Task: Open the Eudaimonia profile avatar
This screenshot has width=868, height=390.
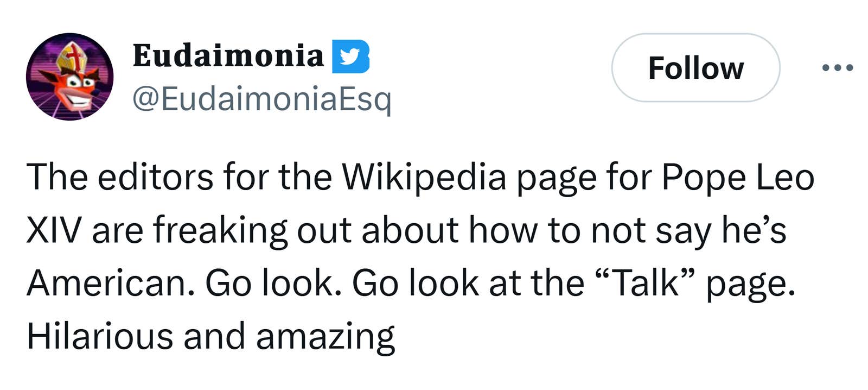Action: pyautogui.click(x=69, y=77)
